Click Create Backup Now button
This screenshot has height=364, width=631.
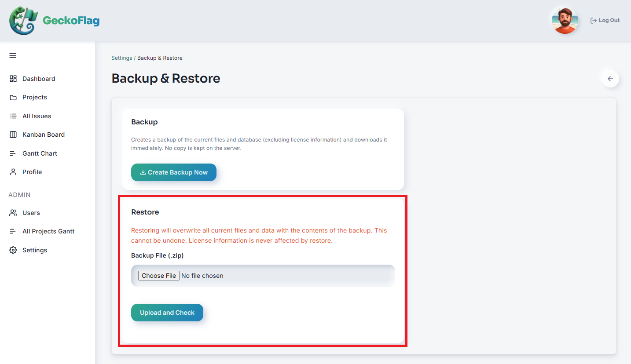(174, 172)
